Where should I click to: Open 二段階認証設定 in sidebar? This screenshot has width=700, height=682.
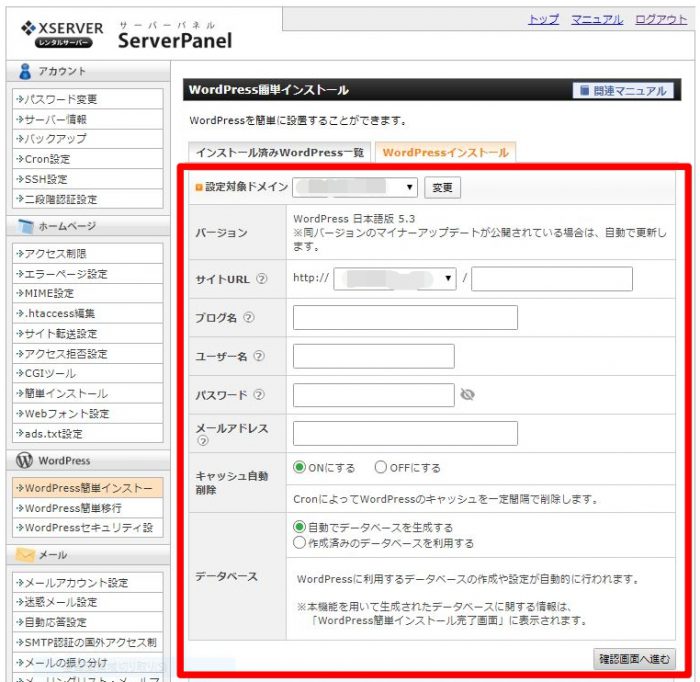pyautogui.click(x=88, y=199)
